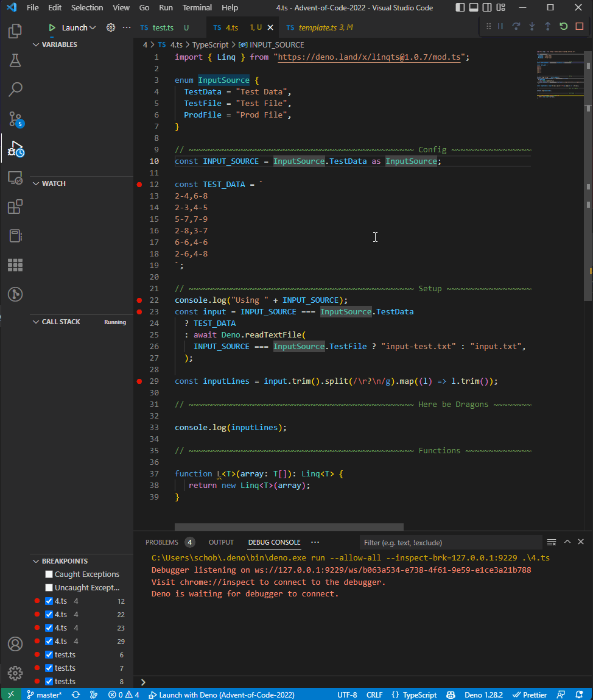This screenshot has width=593, height=700.
Task: Open remote window indicator in status bar
Action: (11, 695)
